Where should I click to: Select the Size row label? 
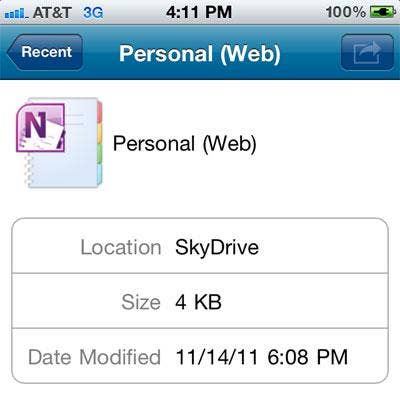141,302
